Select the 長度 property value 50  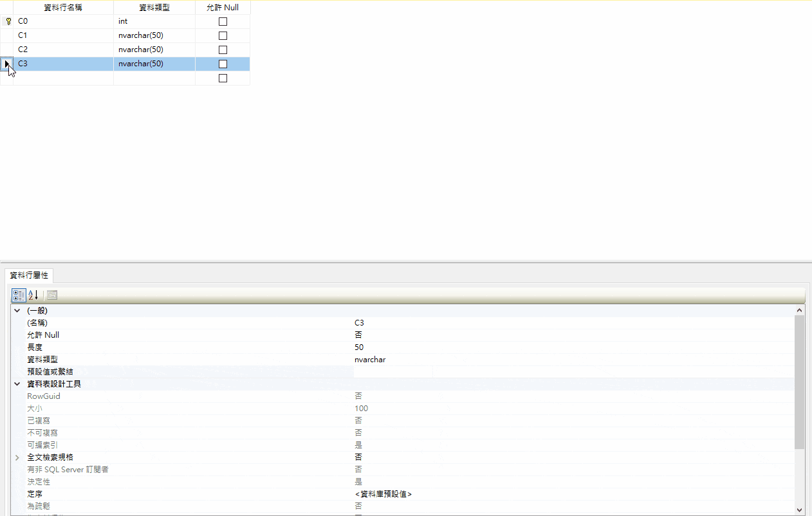pyautogui.click(x=573, y=347)
